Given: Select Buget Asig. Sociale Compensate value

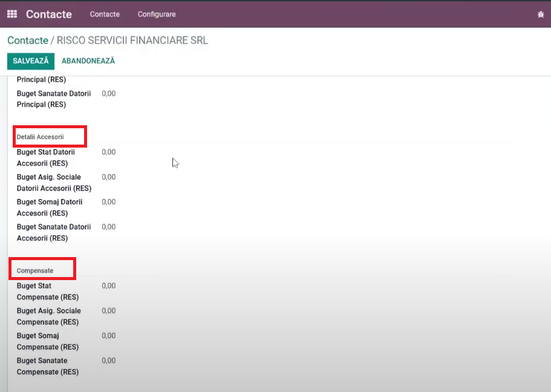Looking at the screenshot, I should click(x=109, y=310).
